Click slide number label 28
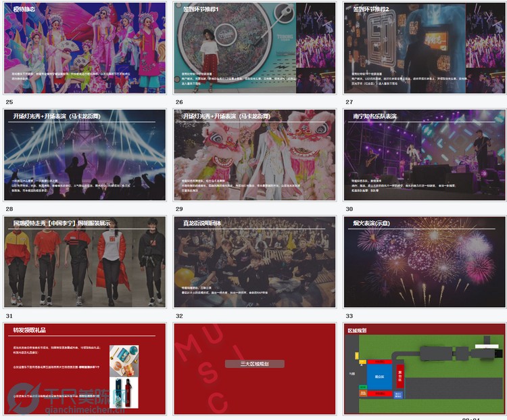 pos(9,209)
